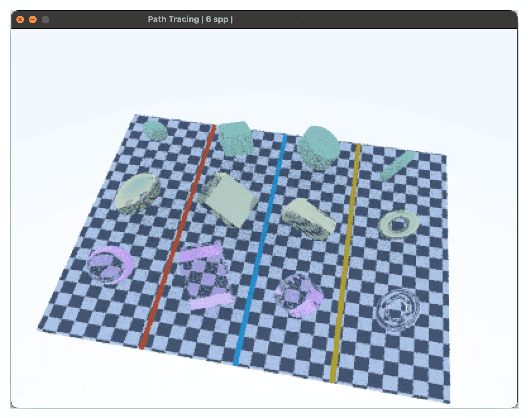This screenshot has height=418, width=528.
Task: Click the purple glass cylinder
Action: 299,295
